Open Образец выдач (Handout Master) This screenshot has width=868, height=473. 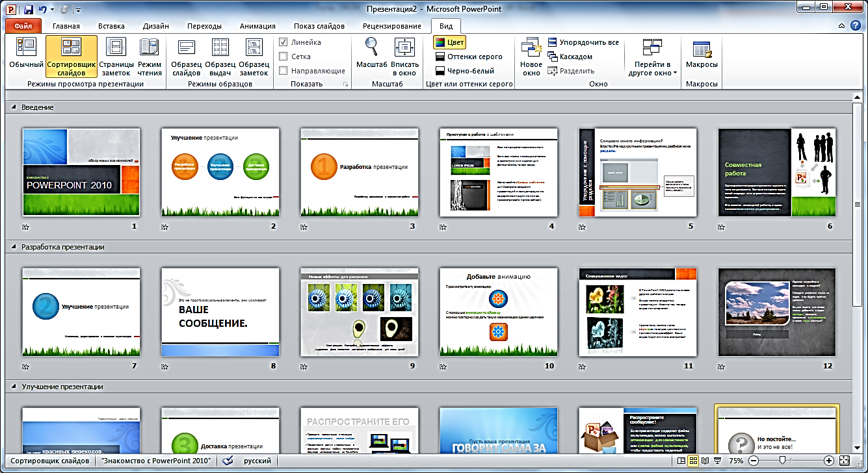tap(220, 56)
